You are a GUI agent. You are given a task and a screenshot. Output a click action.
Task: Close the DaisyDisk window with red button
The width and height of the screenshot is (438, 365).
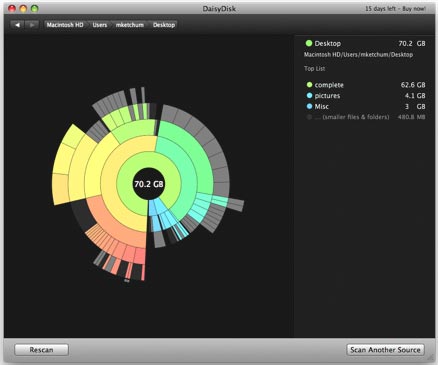[x=12, y=9]
